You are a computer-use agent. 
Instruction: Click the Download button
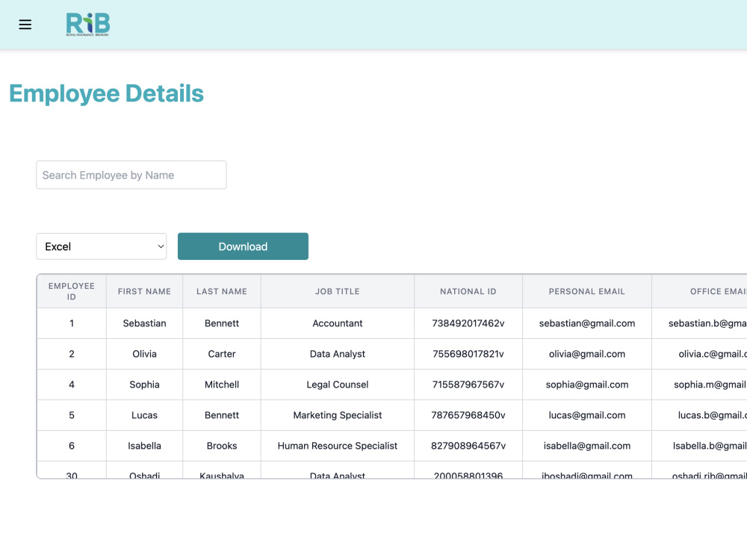(243, 246)
